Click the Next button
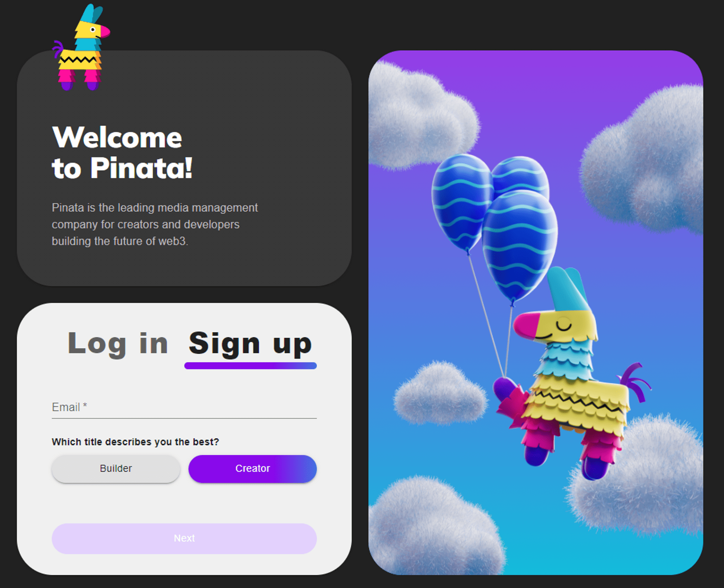This screenshot has height=588, width=724. tap(184, 538)
